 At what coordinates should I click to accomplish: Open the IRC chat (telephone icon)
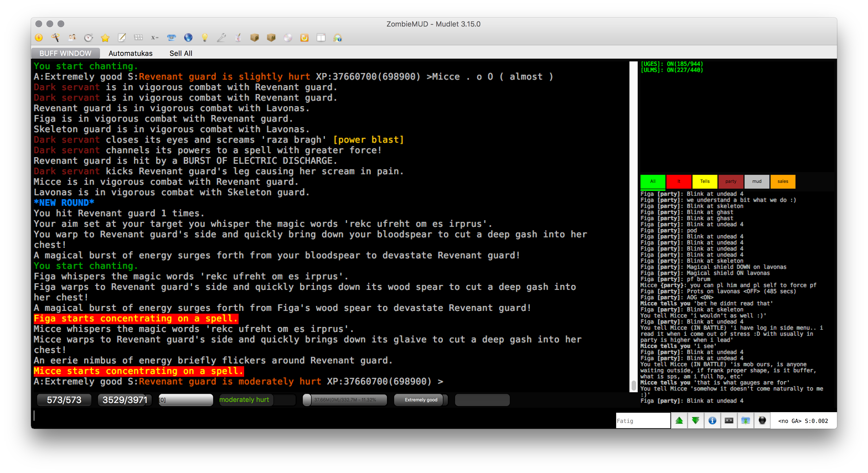[172, 38]
